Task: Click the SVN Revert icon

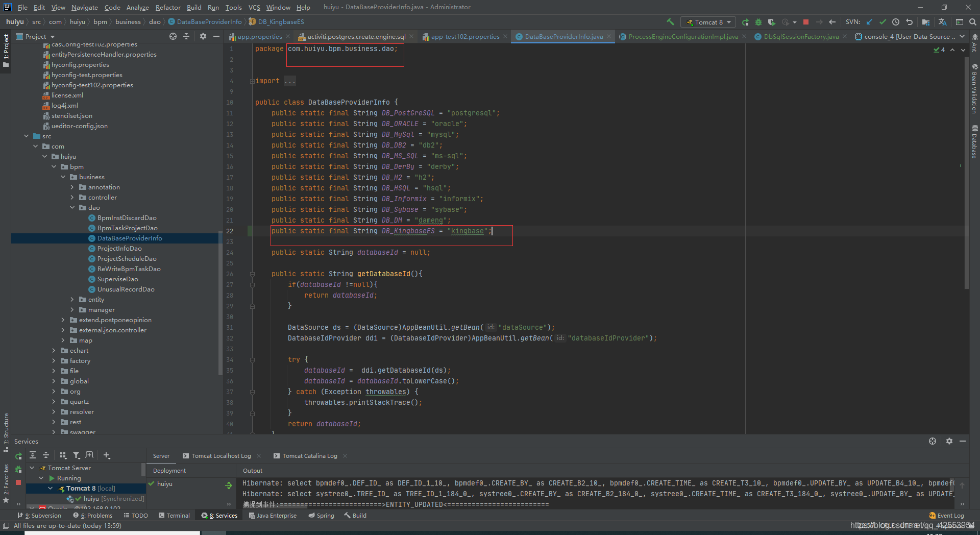Action: 909,22
